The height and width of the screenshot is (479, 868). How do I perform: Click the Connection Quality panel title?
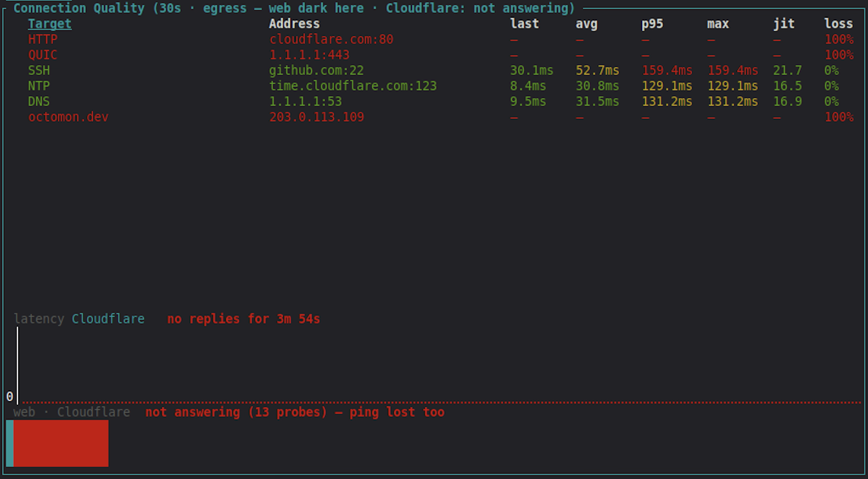[x=294, y=8]
